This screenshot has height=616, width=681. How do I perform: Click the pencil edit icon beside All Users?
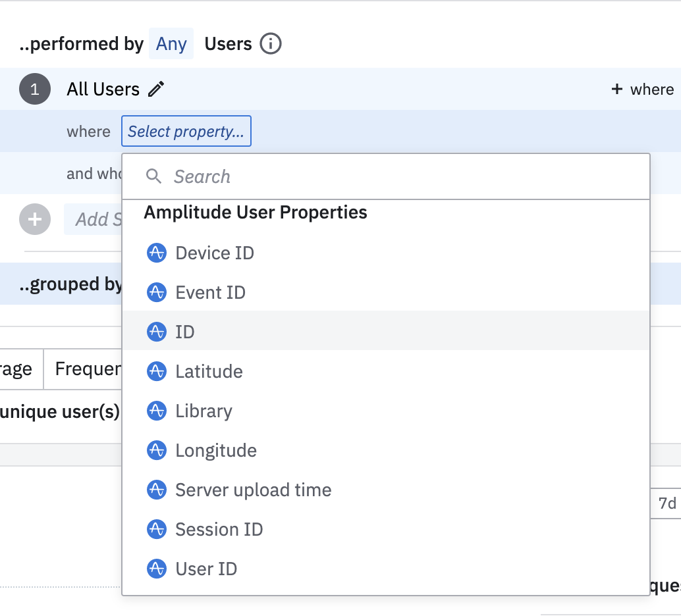click(156, 90)
